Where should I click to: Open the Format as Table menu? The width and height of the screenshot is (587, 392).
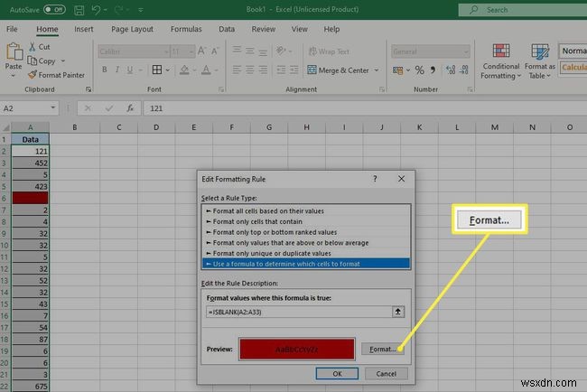coord(539,61)
